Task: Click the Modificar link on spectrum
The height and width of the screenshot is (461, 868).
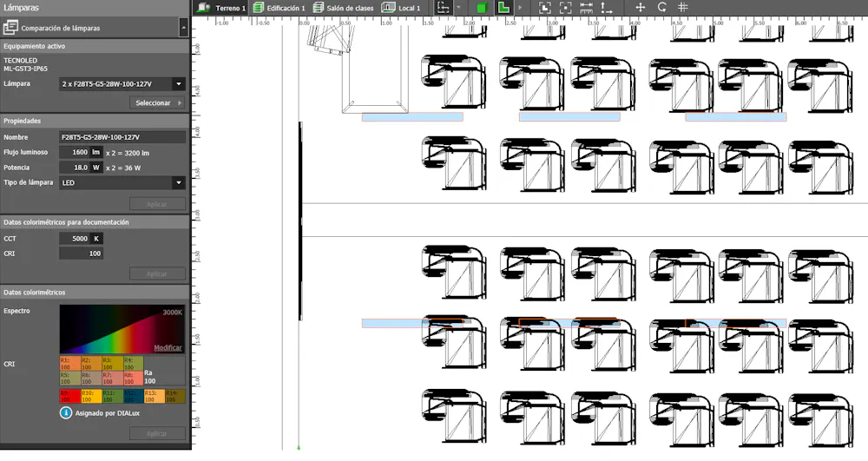Action: pyautogui.click(x=168, y=347)
